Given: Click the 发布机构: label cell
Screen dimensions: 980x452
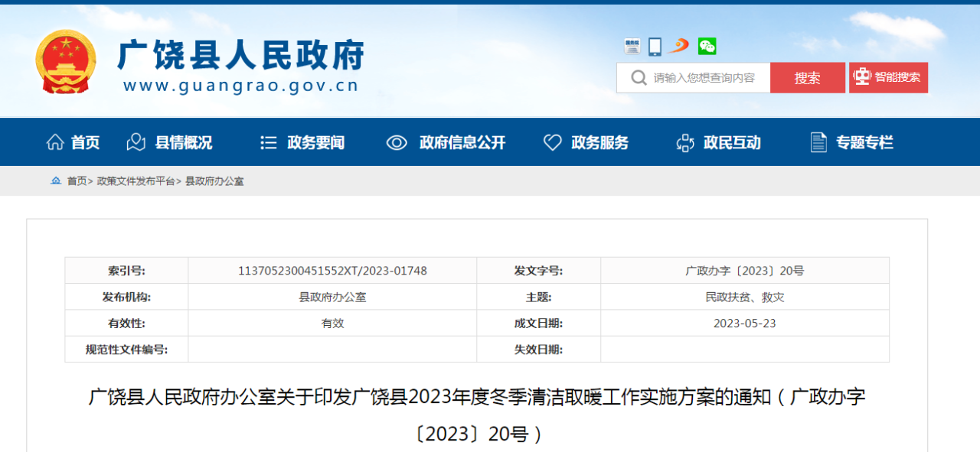Looking at the screenshot, I should pyautogui.click(x=126, y=297).
